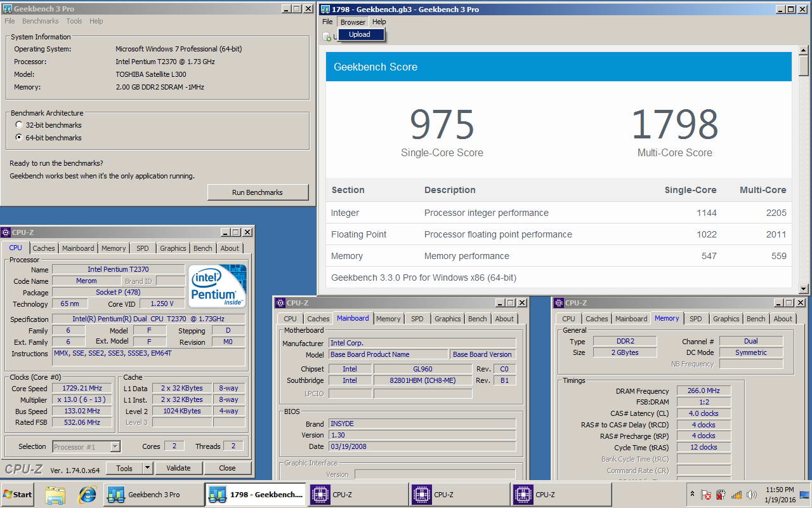Viewport: 812px width, 508px height.
Task: Click the Chipset model GL960 field
Action: click(422, 369)
